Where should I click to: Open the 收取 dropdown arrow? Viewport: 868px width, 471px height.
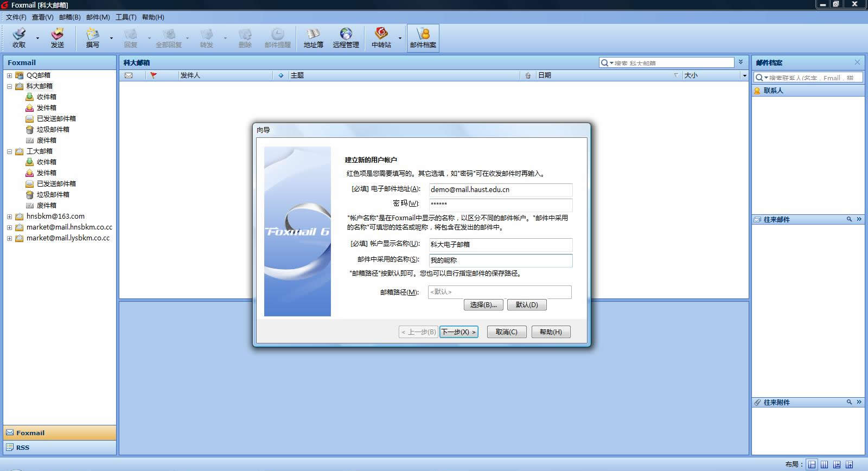(x=37, y=38)
